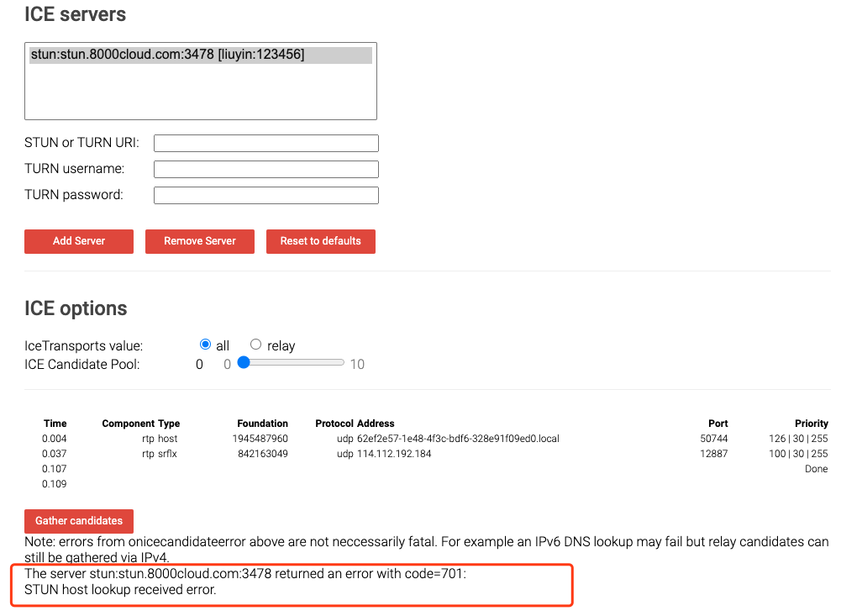Image resolution: width=862 pixels, height=616 pixels.
Task: Click Reset to defaults button
Action: (320, 241)
